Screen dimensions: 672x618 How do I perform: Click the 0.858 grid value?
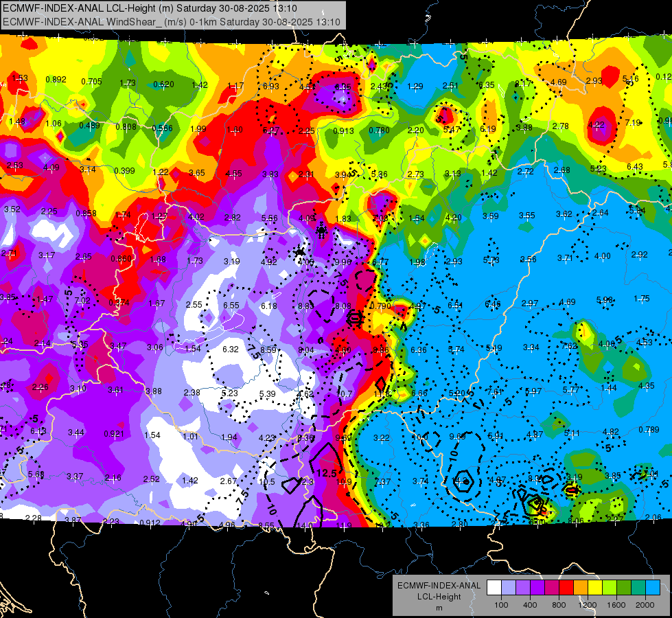point(86,213)
